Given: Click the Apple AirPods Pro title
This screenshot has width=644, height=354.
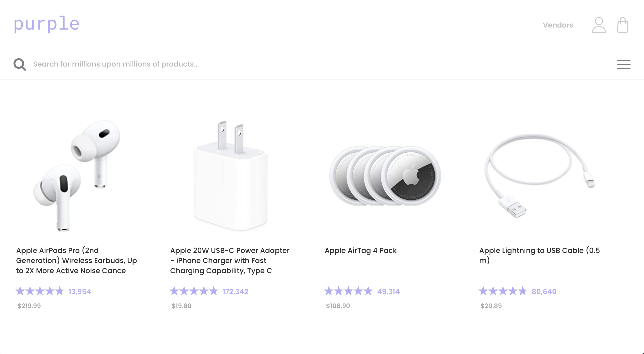Looking at the screenshot, I should click(x=76, y=260).
